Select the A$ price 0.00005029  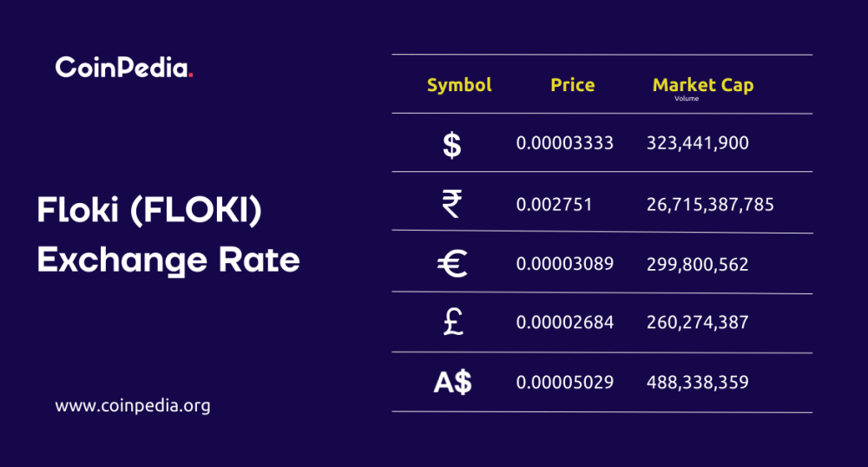point(565,382)
